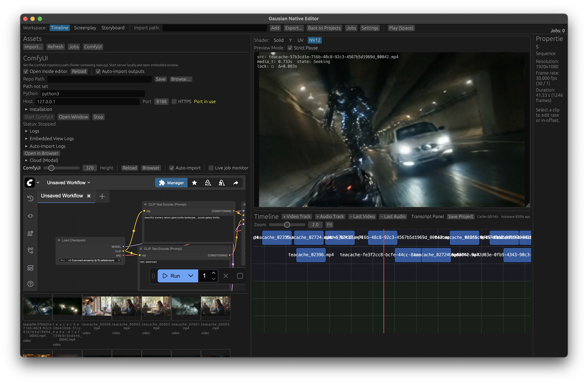Image resolution: width=588 pixels, height=384 pixels.
Task: Adjust the timeline Zoom slider handle
Action: (x=287, y=225)
